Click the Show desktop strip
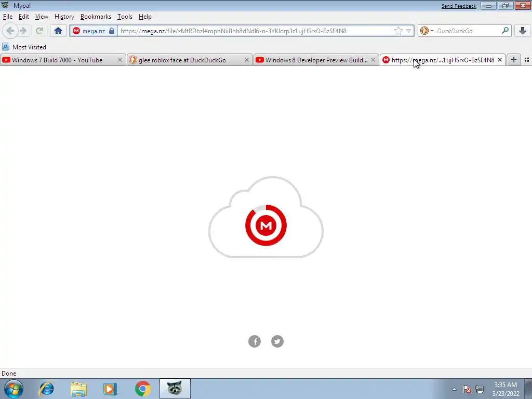The image size is (532, 399). (528, 389)
